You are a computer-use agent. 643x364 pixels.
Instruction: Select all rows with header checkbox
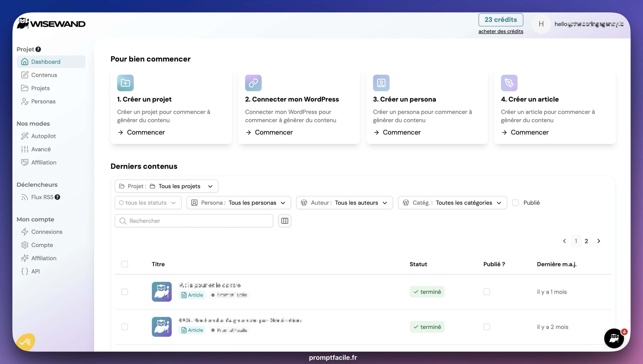click(x=125, y=264)
